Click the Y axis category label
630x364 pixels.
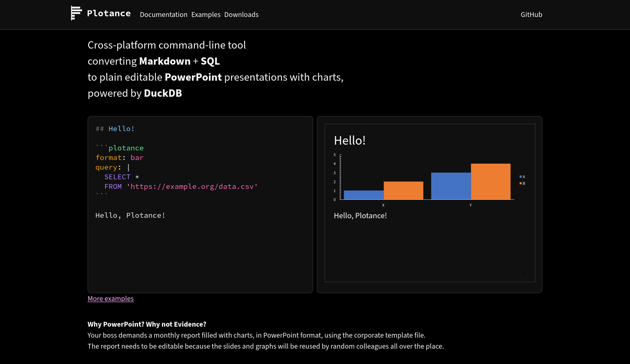[x=470, y=205]
